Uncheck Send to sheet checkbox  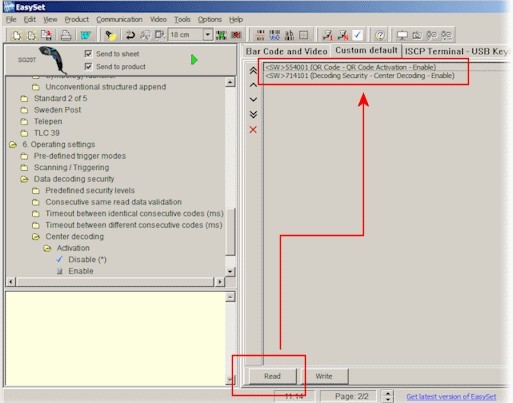[x=88, y=54]
